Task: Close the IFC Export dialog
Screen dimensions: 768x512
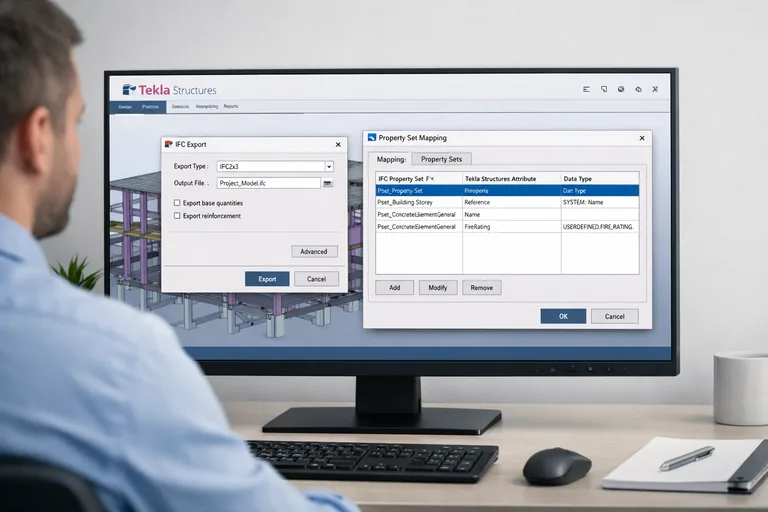Action: pos(338,145)
